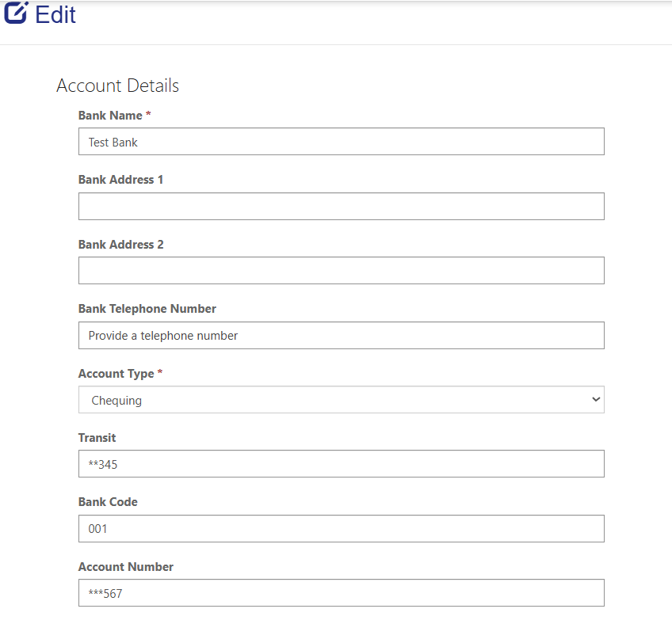Click the Bank Address 1 label
Screen dimensions: 672x624
tap(120, 180)
